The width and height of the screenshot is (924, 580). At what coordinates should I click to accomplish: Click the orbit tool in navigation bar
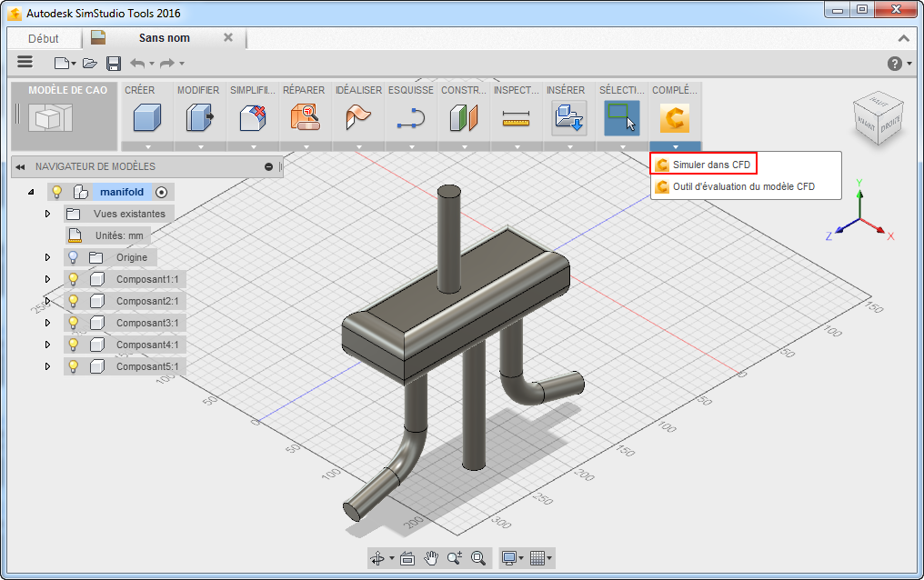coord(377,557)
